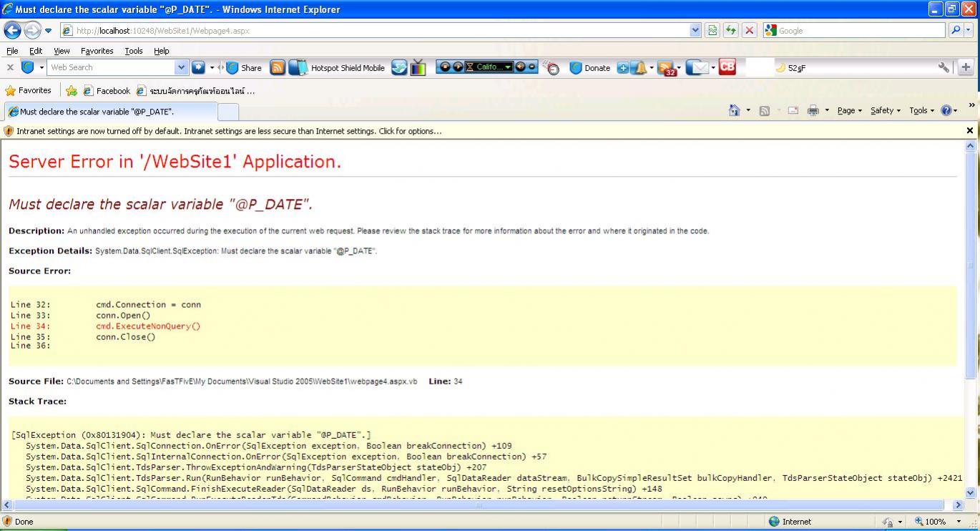
Task: Click the Help question mark icon
Action: 946,110
